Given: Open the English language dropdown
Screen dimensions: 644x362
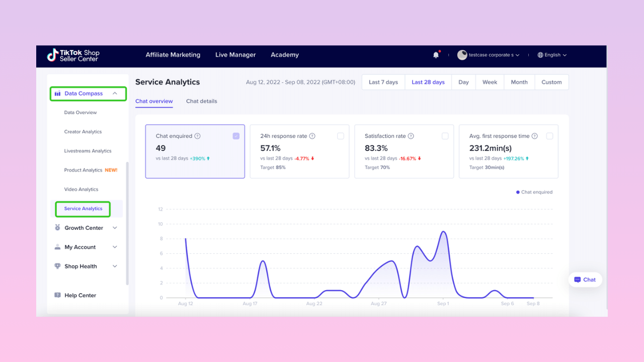Looking at the screenshot, I should [x=552, y=55].
